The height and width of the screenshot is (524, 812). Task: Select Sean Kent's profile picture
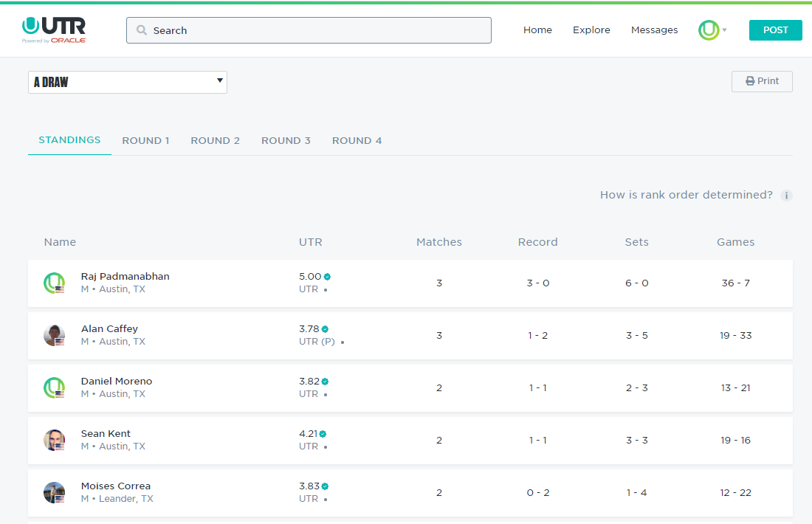54,440
